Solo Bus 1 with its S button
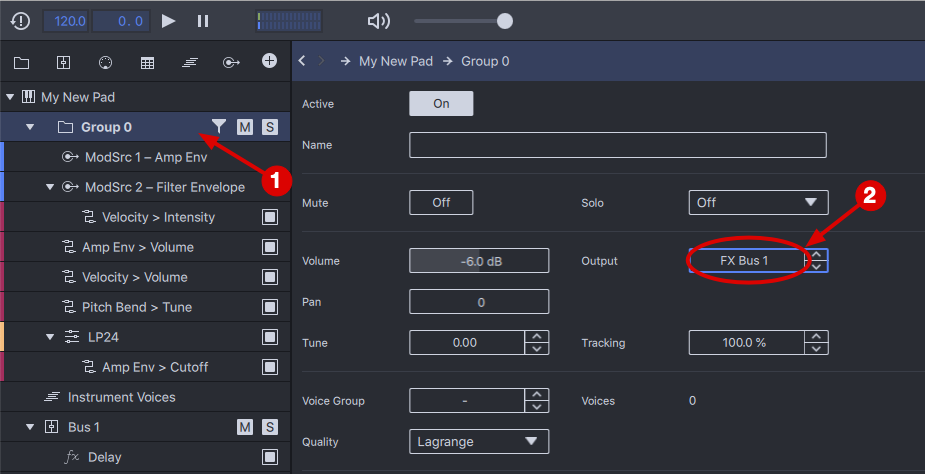The width and height of the screenshot is (925, 474). click(270, 427)
